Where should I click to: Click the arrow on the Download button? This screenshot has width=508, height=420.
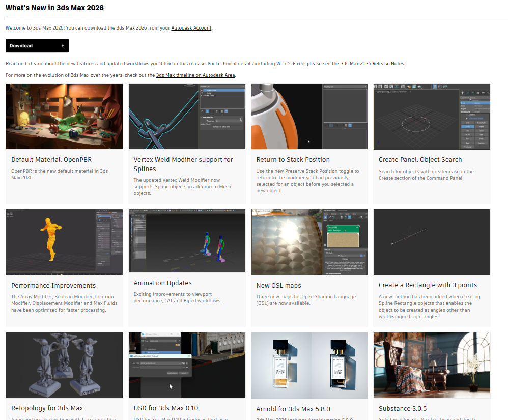click(63, 46)
